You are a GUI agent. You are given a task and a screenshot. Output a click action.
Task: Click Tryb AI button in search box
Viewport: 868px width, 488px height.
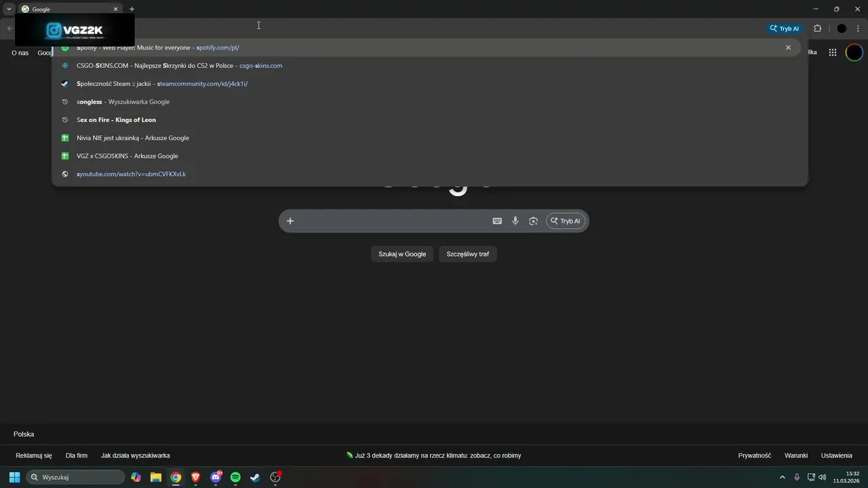pyautogui.click(x=566, y=221)
